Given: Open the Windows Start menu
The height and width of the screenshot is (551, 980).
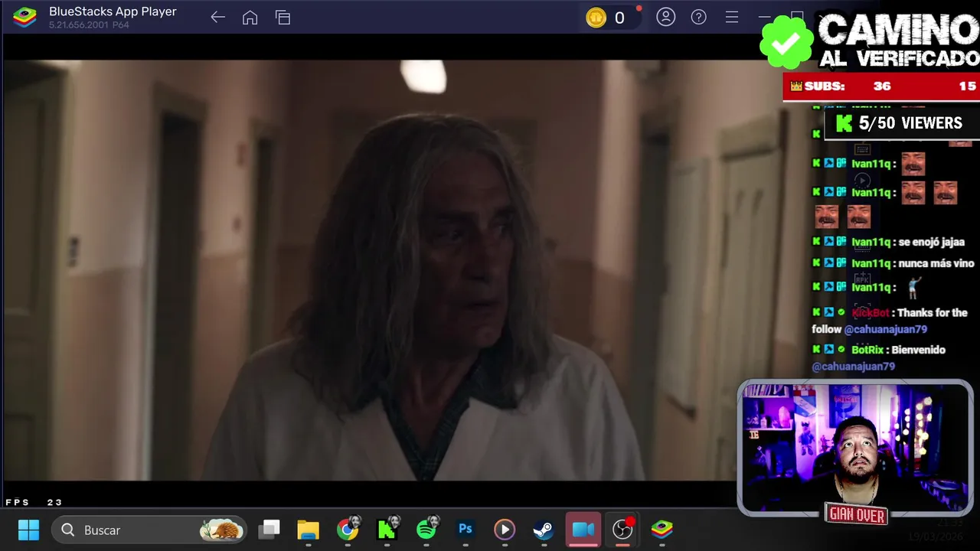Looking at the screenshot, I should click(28, 530).
